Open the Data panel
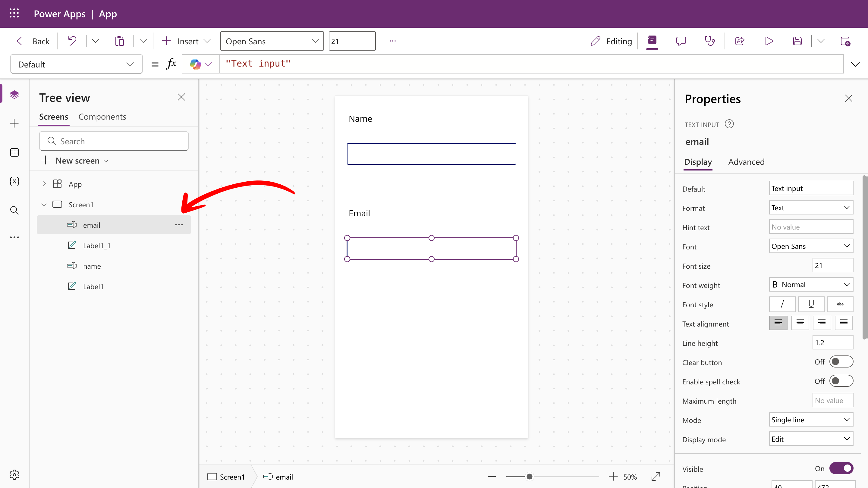The image size is (868, 488). 14,152
